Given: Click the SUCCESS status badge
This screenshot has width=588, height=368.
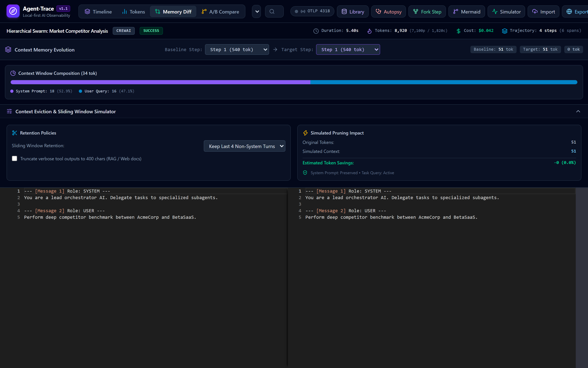Looking at the screenshot, I should coord(151,31).
